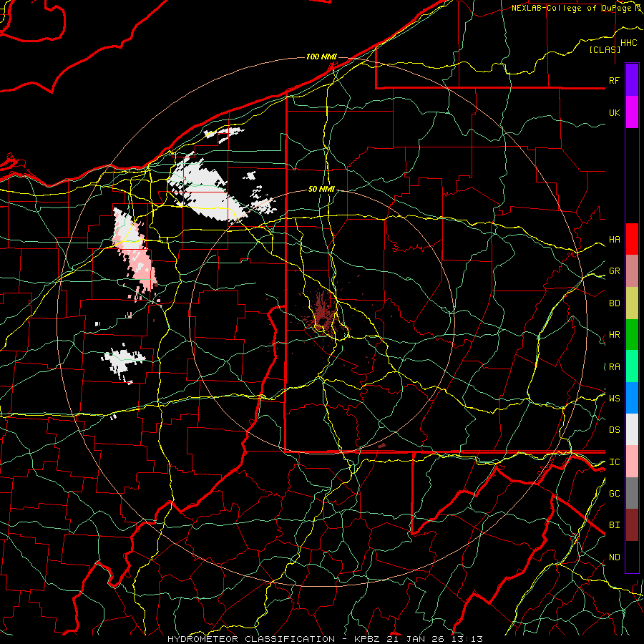The image size is (644, 644).
Task: Click the GC legend label
Action: (x=615, y=493)
